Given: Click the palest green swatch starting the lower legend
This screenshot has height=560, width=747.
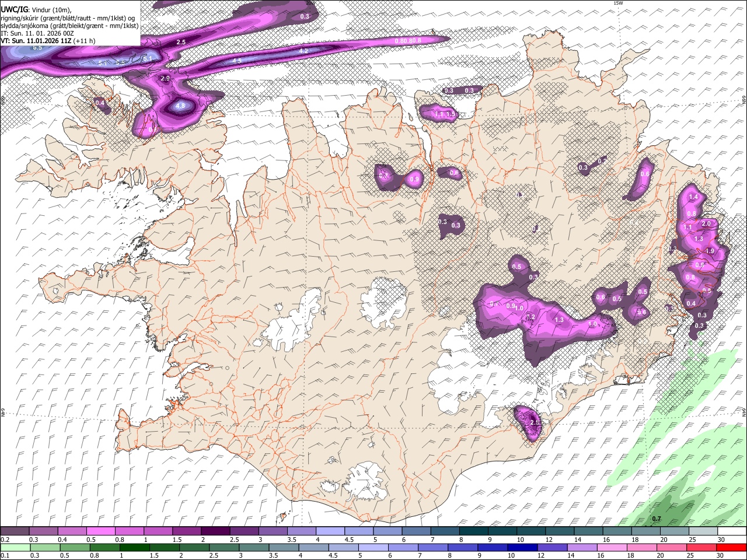Looking at the screenshot, I should click(x=15, y=547).
